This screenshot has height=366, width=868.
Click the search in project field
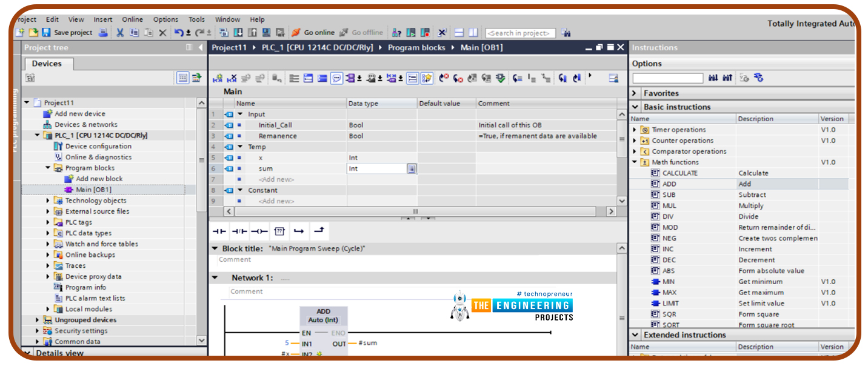tap(520, 33)
